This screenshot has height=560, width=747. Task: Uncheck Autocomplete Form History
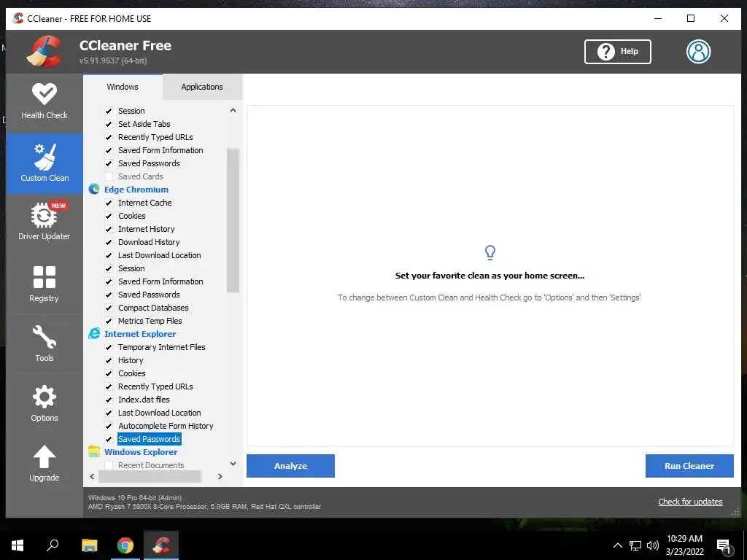[x=109, y=426]
